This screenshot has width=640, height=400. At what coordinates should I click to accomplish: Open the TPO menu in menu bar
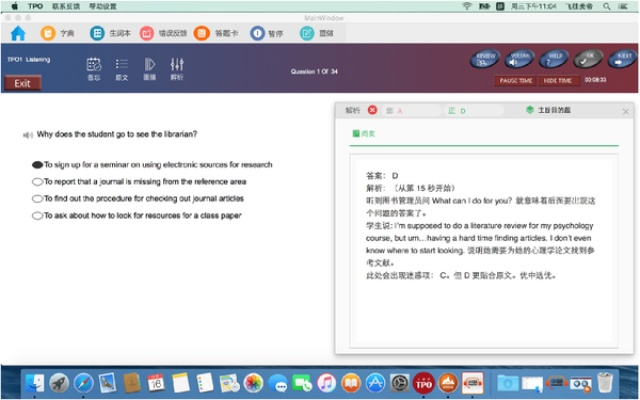[x=36, y=6]
